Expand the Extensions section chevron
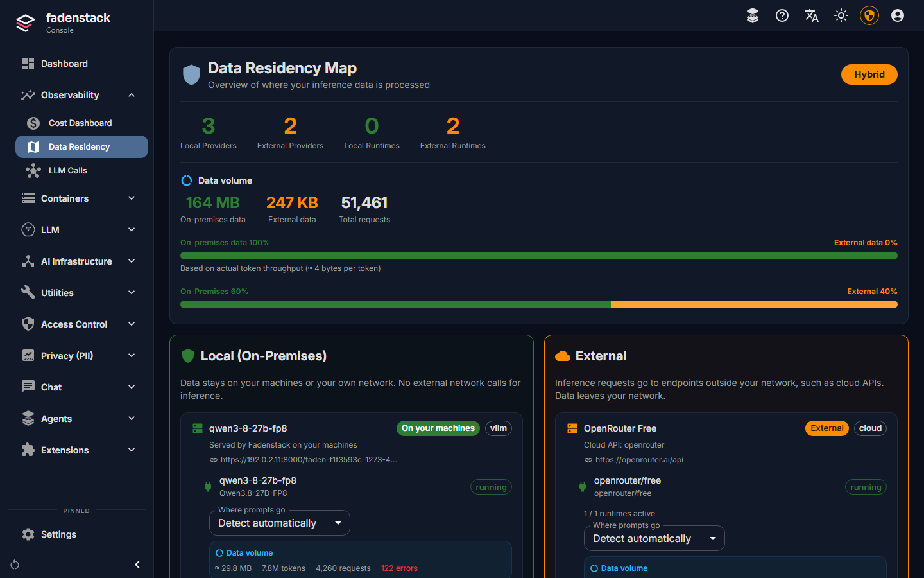 (x=132, y=450)
